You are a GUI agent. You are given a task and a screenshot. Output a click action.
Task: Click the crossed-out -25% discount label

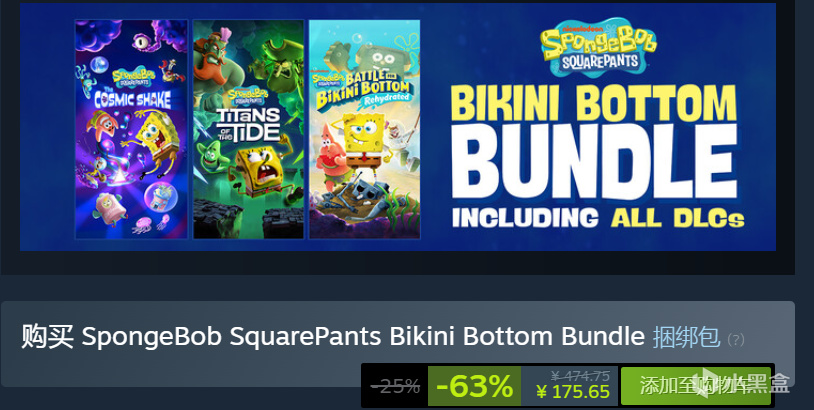point(395,386)
